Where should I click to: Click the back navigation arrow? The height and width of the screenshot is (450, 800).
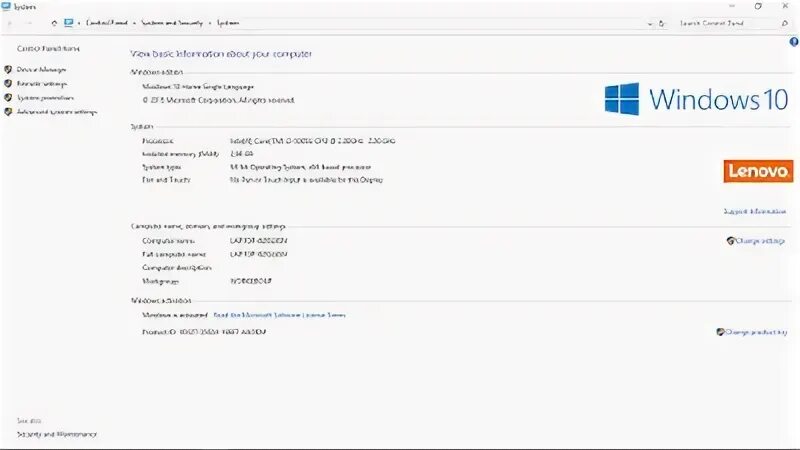point(10,23)
